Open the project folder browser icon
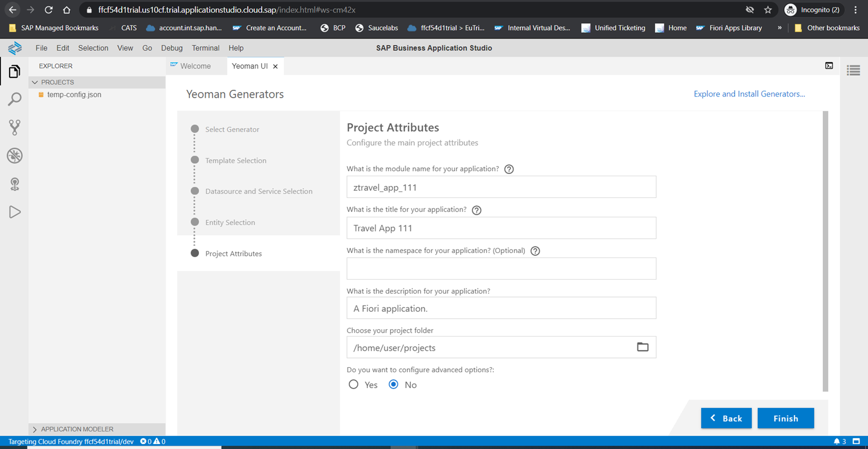868x449 pixels. pos(643,347)
